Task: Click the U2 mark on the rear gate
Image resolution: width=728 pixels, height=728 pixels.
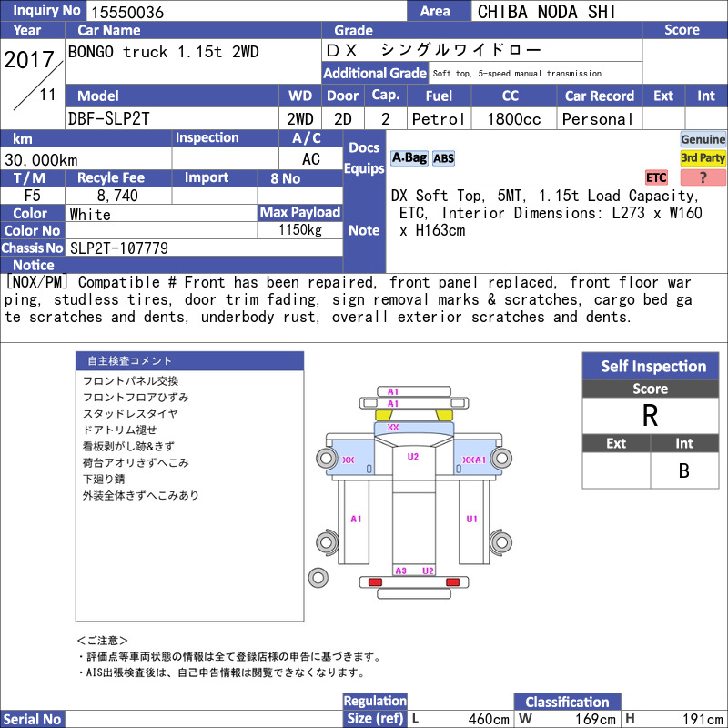Action: point(428,571)
